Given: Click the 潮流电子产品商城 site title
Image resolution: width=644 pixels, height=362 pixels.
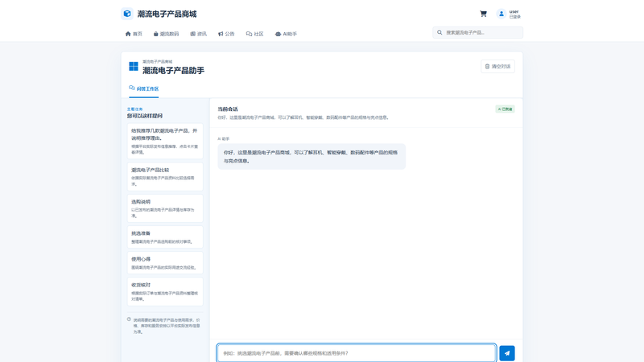Looking at the screenshot, I should coord(167,14).
